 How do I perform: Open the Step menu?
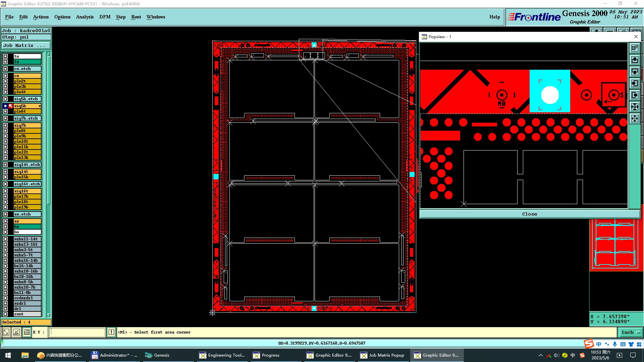tap(121, 17)
